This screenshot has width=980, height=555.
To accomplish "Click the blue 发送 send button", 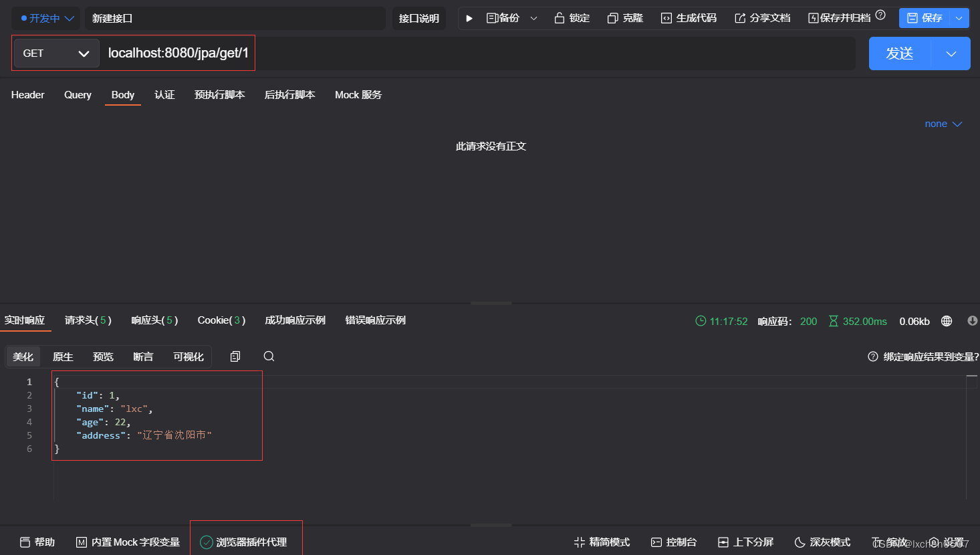I will pyautogui.click(x=900, y=53).
